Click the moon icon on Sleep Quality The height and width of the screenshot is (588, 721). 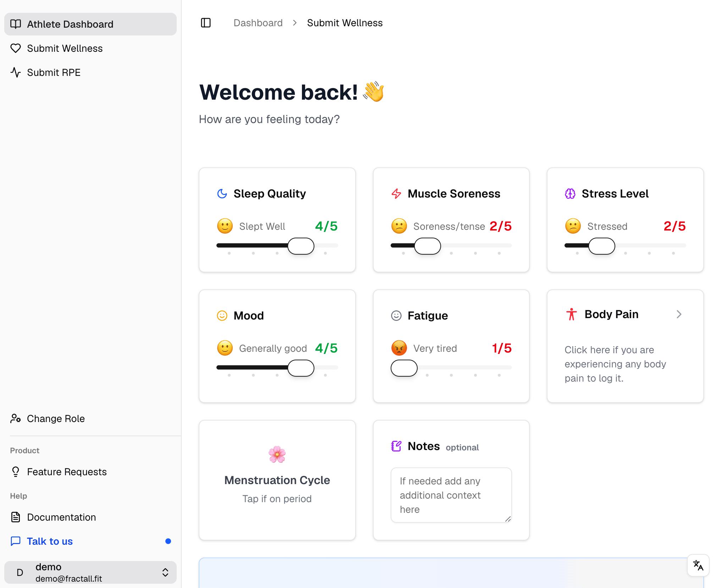pyautogui.click(x=222, y=194)
